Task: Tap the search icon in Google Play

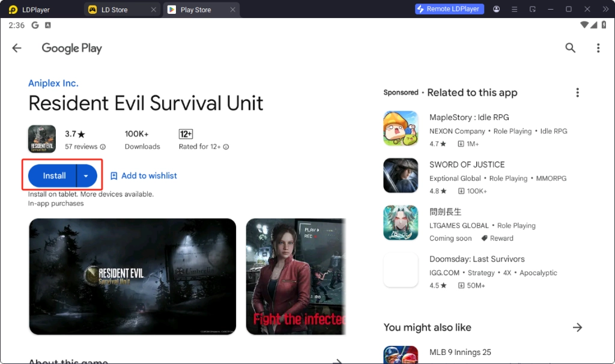Action: [x=570, y=48]
